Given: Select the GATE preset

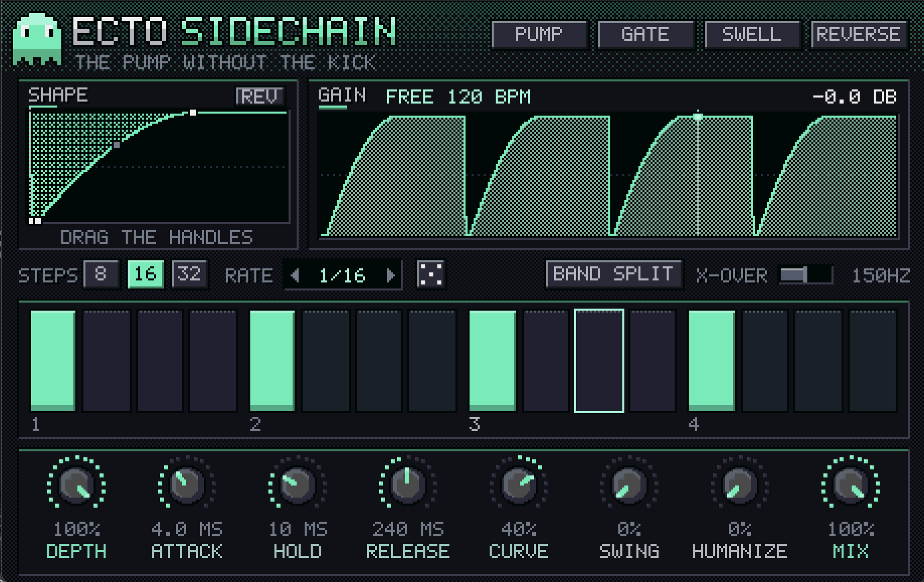Looking at the screenshot, I should tap(645, 35).
